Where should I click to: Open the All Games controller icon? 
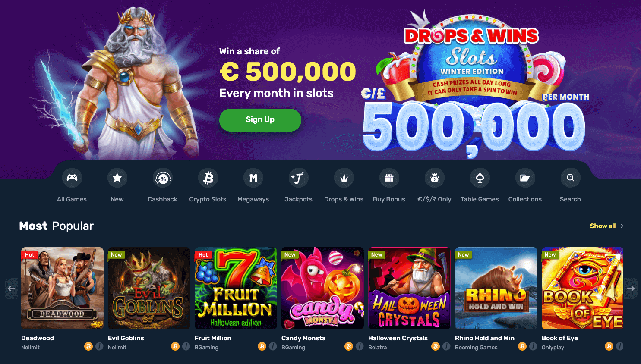[x=72, y=178]
